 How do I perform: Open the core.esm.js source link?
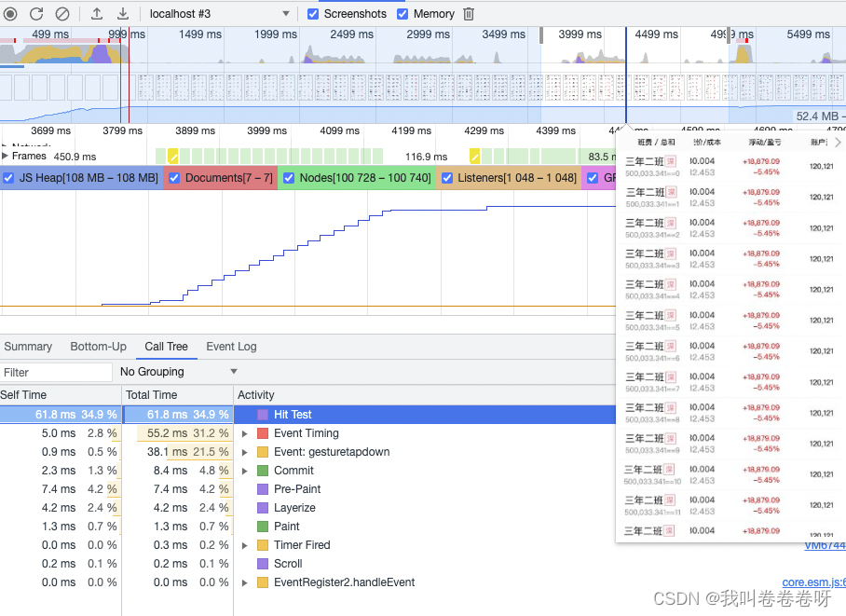[813, 582]
